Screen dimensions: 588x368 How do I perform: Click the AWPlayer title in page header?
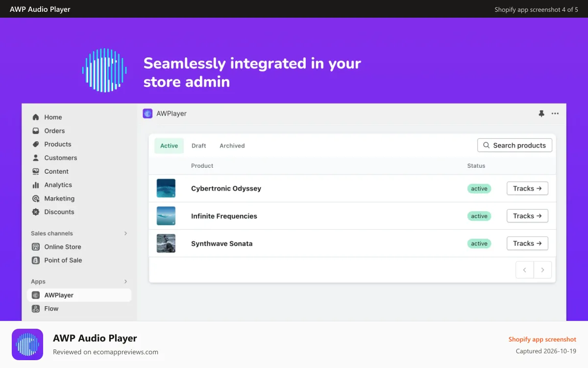click(171, 113)
